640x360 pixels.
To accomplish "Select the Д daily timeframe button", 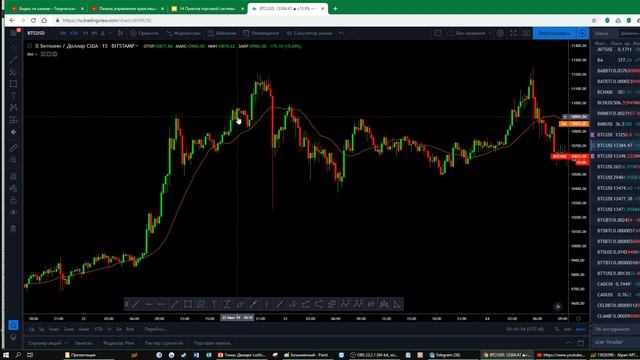I will 102,33.
